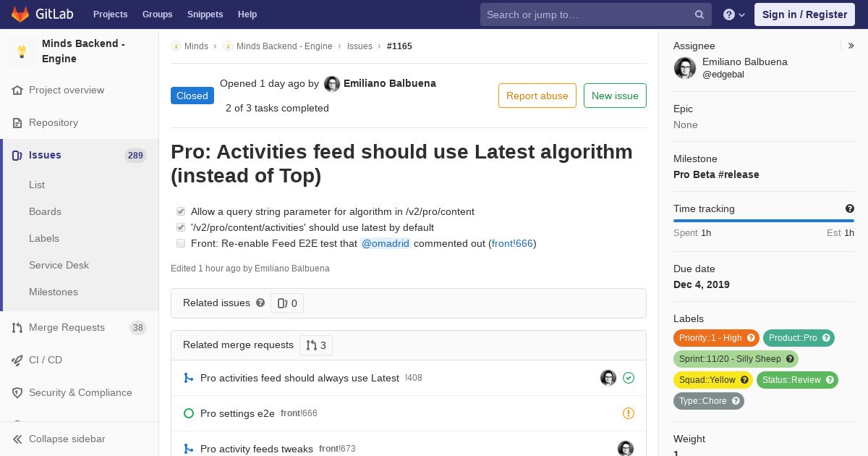Click the orange warning status icon
Screen dimensions: 868x456
click(629, 413)
